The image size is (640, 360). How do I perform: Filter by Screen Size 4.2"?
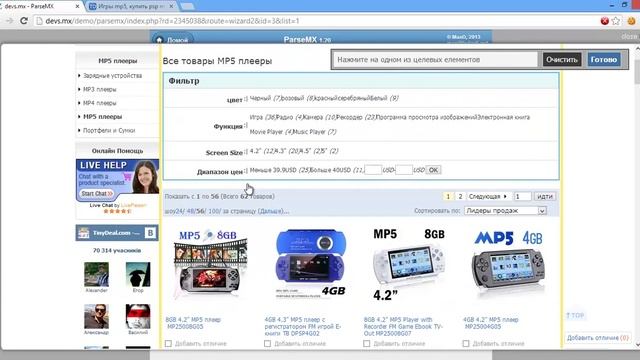[255, 151]
